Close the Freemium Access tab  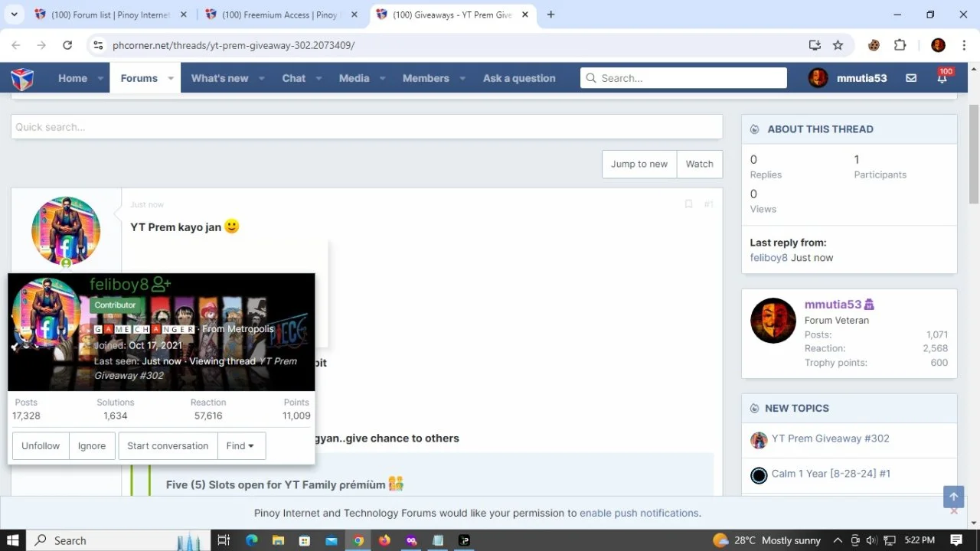coord(354,15)
